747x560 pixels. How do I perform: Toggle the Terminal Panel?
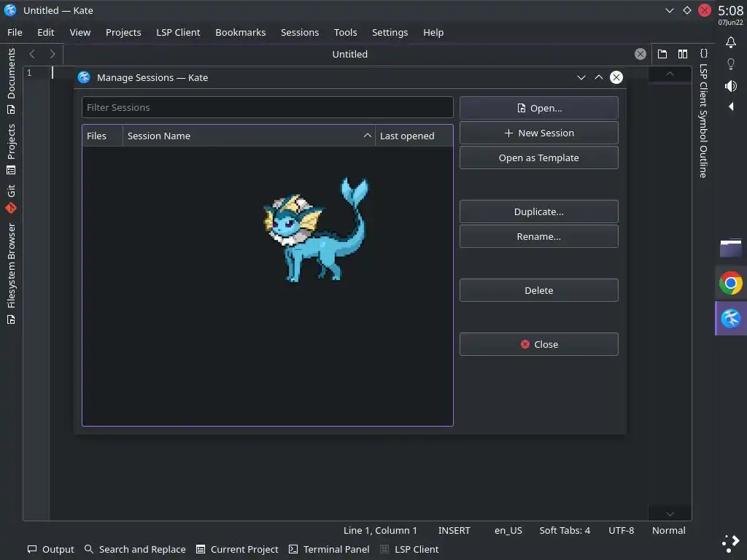tap(329, 550)
